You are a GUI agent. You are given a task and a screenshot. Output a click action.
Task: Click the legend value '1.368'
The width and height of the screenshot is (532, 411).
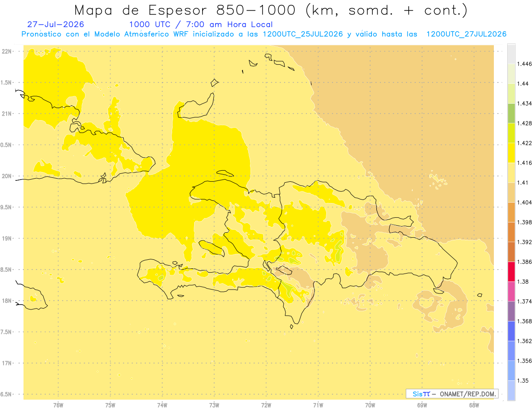(x=525, y=321)
